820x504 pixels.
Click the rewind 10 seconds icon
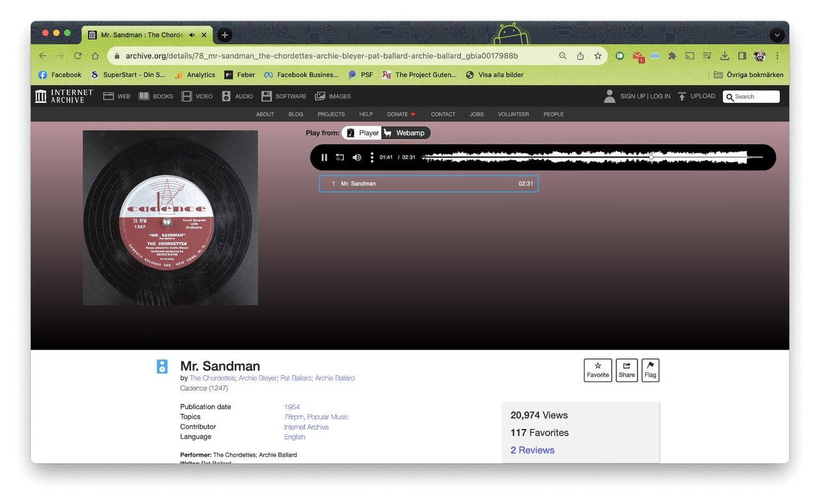(x=340, y=158)
